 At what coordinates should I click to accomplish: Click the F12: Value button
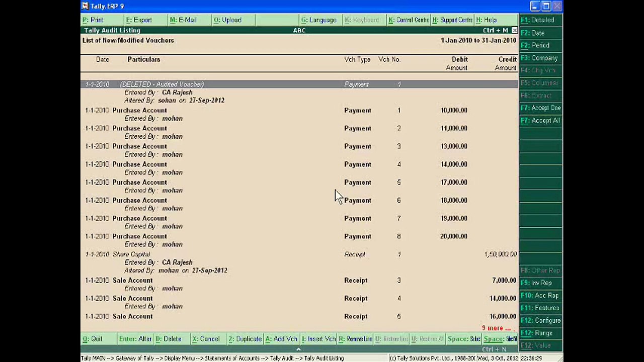coord(541,345)
